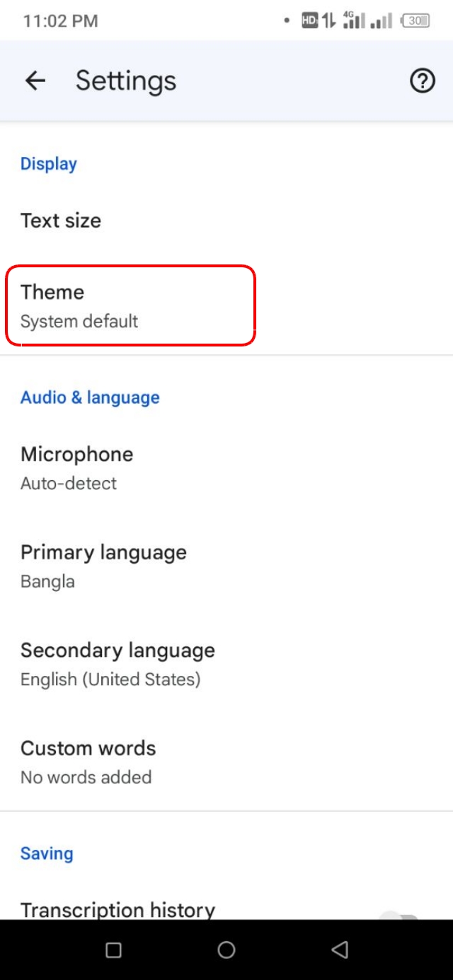Tap the Saving section header

[47, 853]
